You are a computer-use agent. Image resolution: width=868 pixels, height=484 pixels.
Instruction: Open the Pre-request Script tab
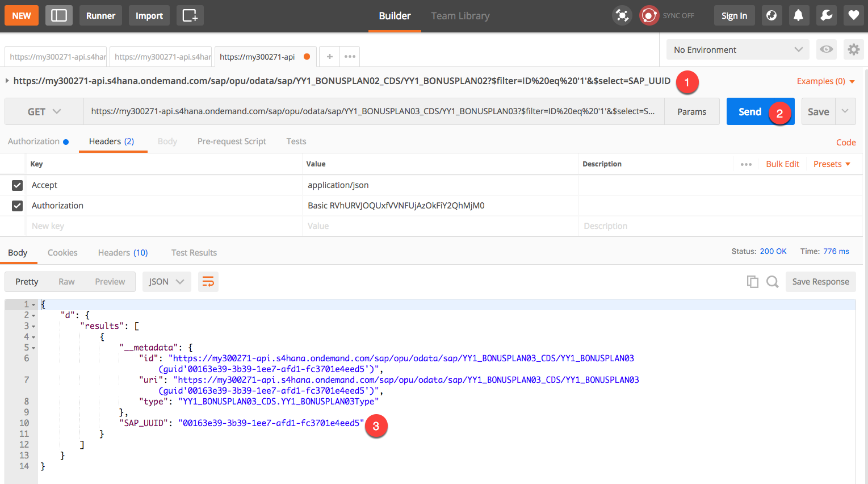point(232,141)
